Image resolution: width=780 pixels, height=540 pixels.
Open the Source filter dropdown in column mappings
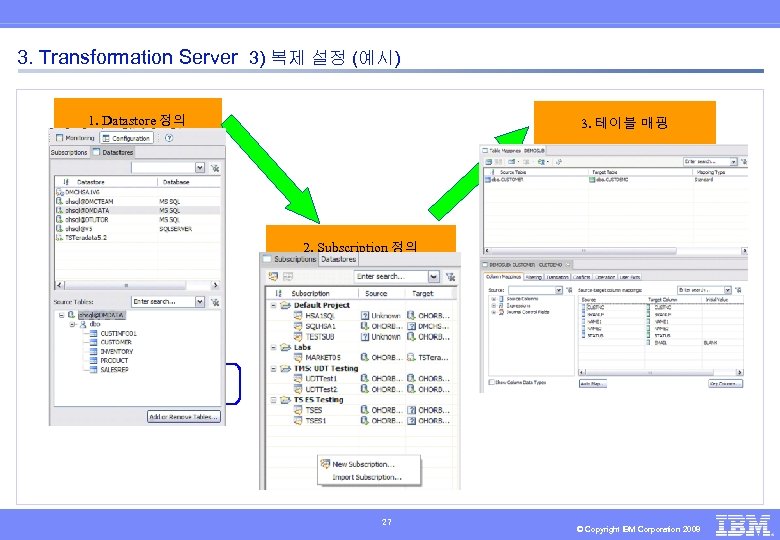[558, 290]
